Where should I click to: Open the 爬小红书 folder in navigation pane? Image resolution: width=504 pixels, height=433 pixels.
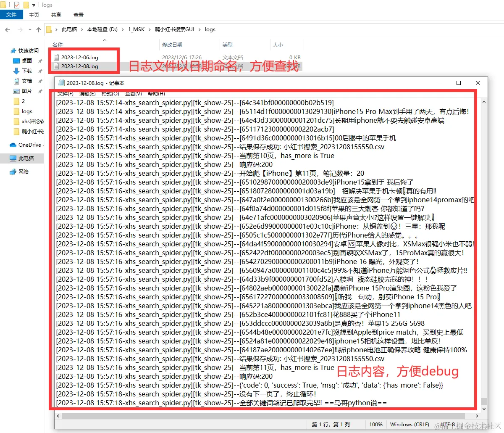point(32,131)
